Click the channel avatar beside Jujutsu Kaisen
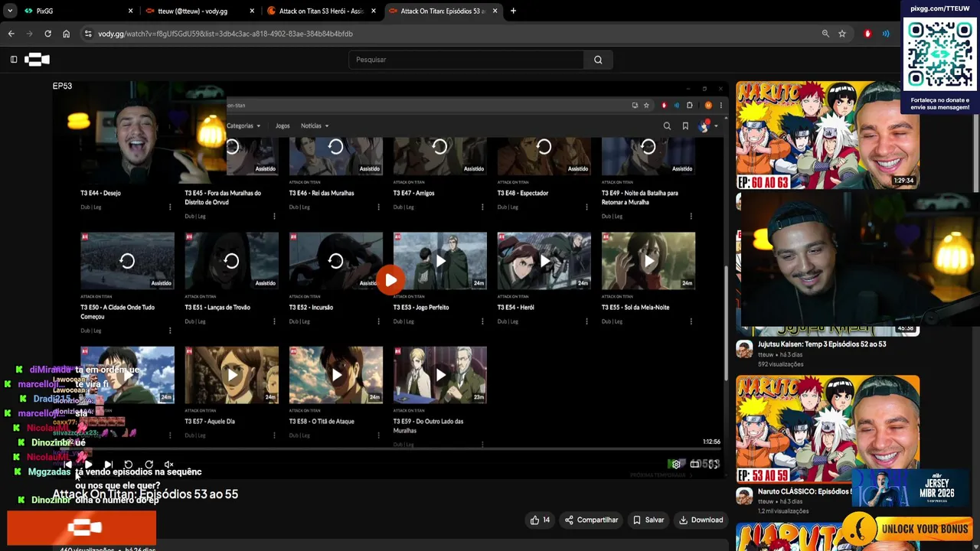The image size is (980, 551). tap(744, 349)
